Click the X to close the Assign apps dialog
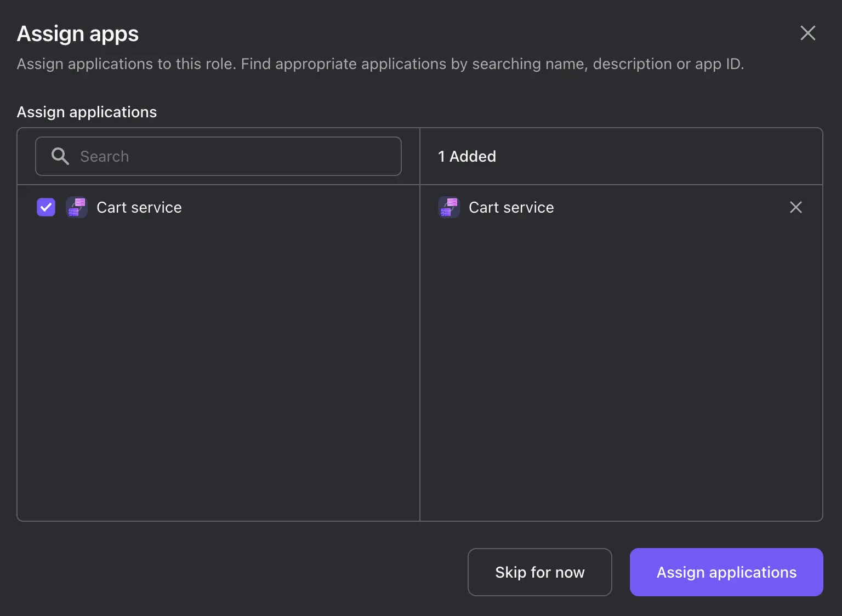The image size is (842, 616). 807,33
